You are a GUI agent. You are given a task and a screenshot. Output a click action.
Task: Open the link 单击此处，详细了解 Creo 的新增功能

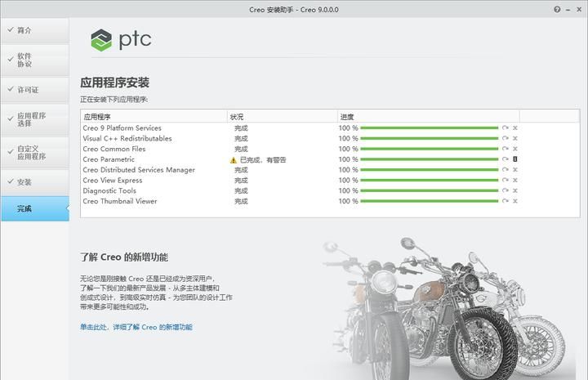click(x=136, y=327)
